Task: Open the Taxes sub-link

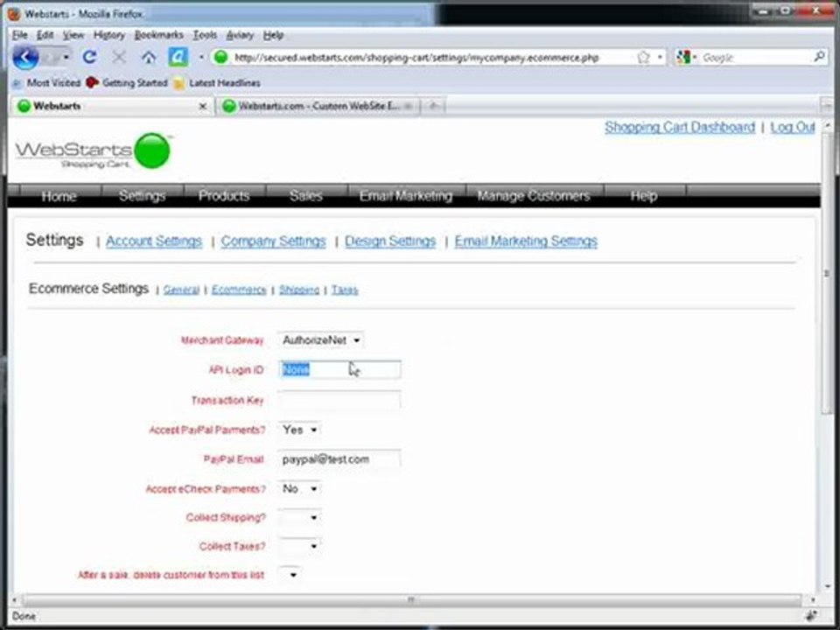Action: (x=345, y=290)
